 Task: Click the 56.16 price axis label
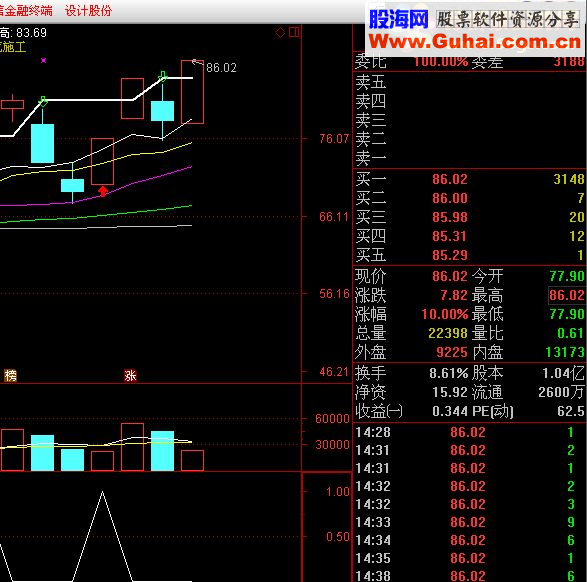[334, 294]
